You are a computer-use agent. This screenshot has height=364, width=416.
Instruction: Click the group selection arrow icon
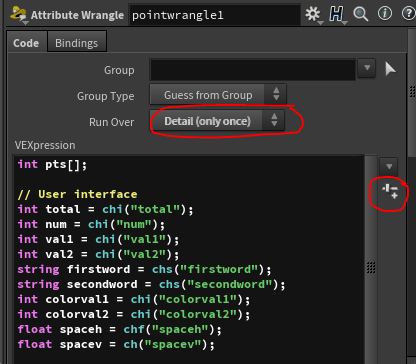tap(390, 69)
